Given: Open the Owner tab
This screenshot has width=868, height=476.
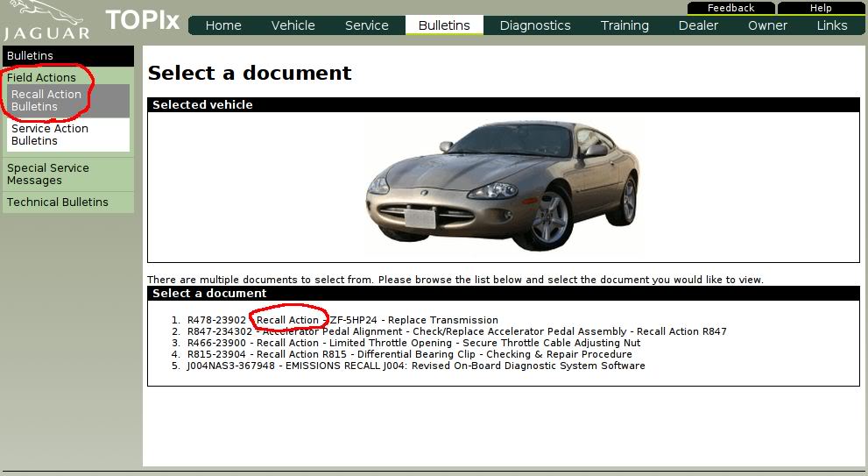Looking at the screenshot, I should point(767,25).
